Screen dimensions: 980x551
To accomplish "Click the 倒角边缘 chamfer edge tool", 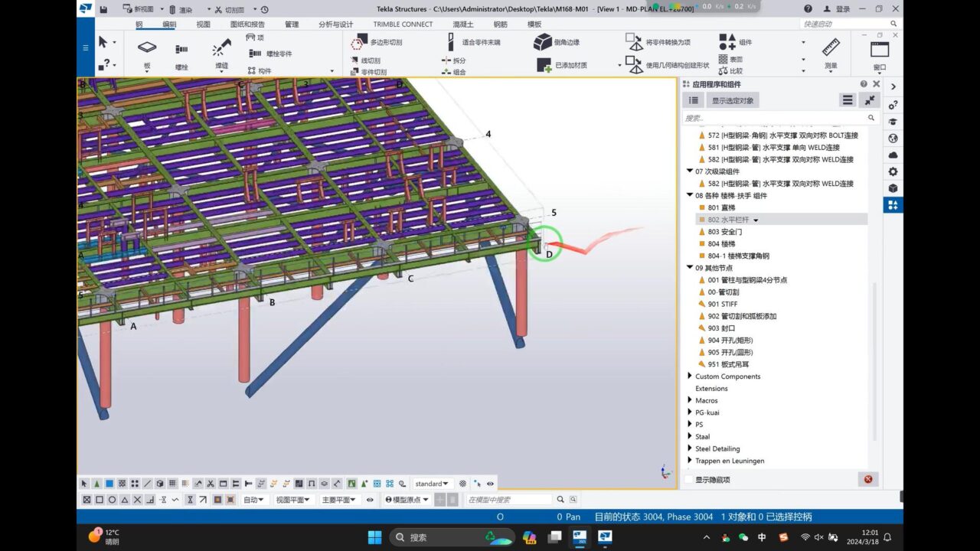I will point(557,42).
